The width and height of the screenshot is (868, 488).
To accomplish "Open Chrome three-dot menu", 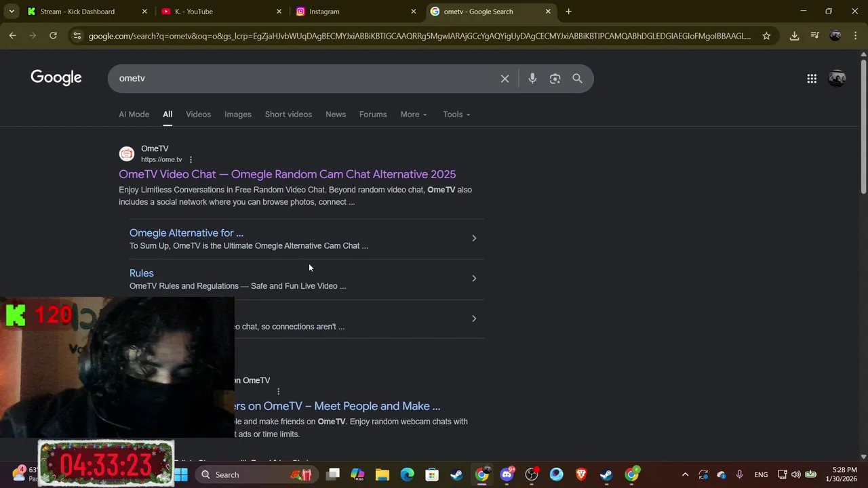I will [855, 36].
